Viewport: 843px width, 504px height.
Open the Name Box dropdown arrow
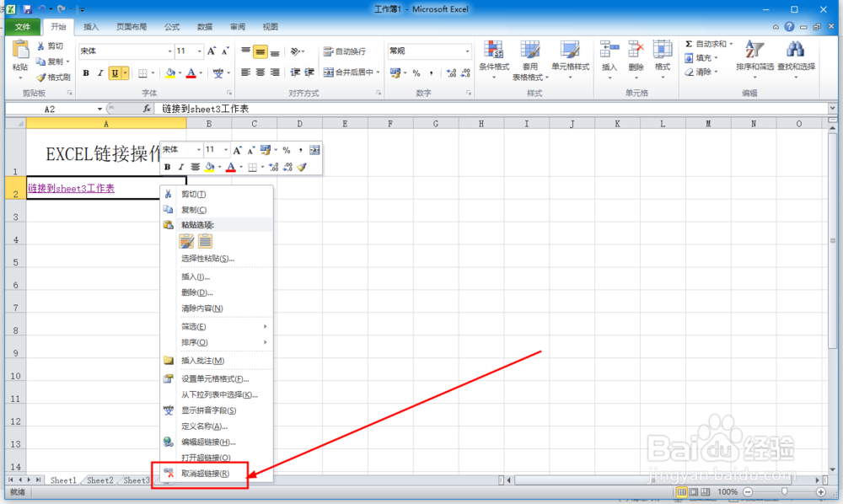click(x=99, y=109)
